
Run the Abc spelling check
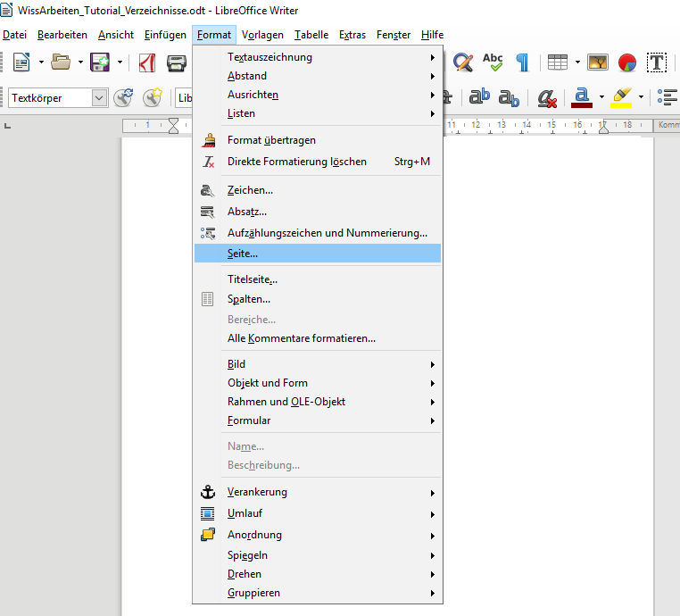pos(493,62)
